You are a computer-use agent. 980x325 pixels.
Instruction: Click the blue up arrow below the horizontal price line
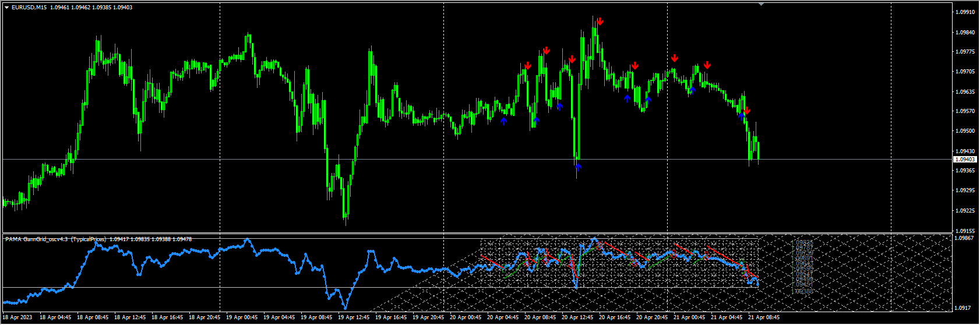[578, 167]
